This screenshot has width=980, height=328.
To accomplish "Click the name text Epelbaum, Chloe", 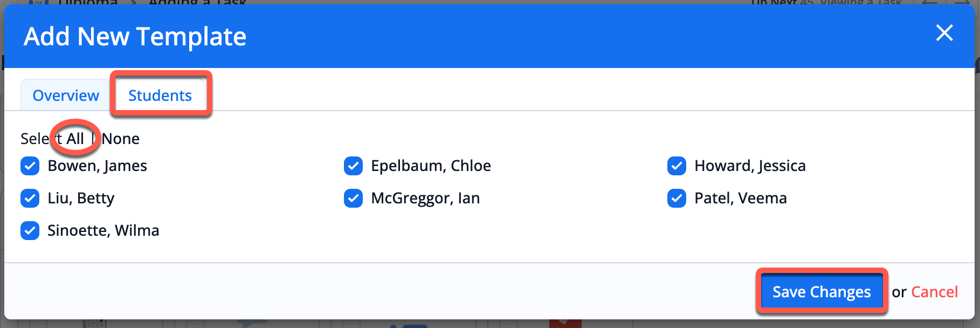I will click(431, 166).
